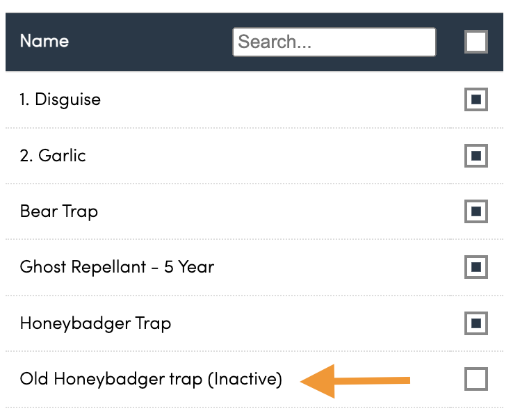Uncheck the 1. Disguise checkbox
The width and height of the screenshot is (520, 420).
pyautogui.click(x=476, y=99)
